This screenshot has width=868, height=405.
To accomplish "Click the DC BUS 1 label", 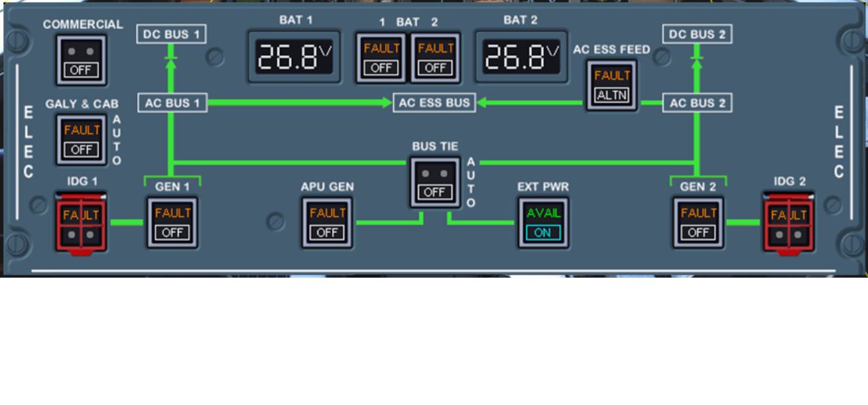I will [x=171, y=34].
